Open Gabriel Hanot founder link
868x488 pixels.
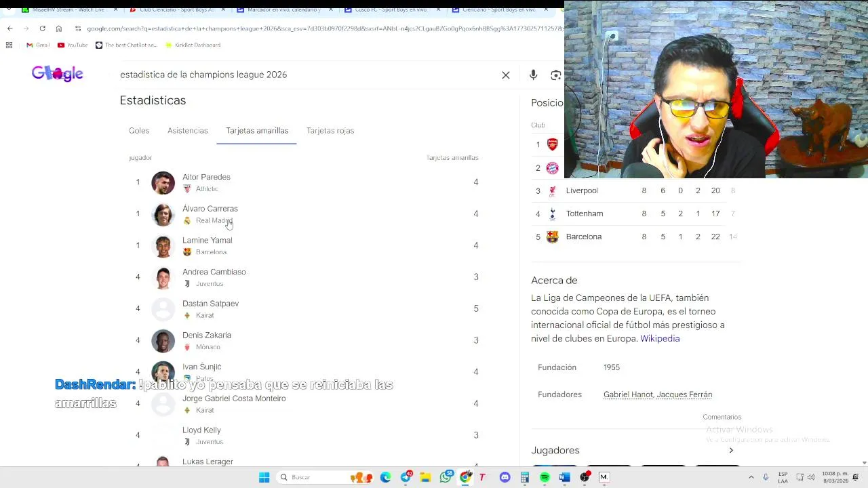coord(629,394)
